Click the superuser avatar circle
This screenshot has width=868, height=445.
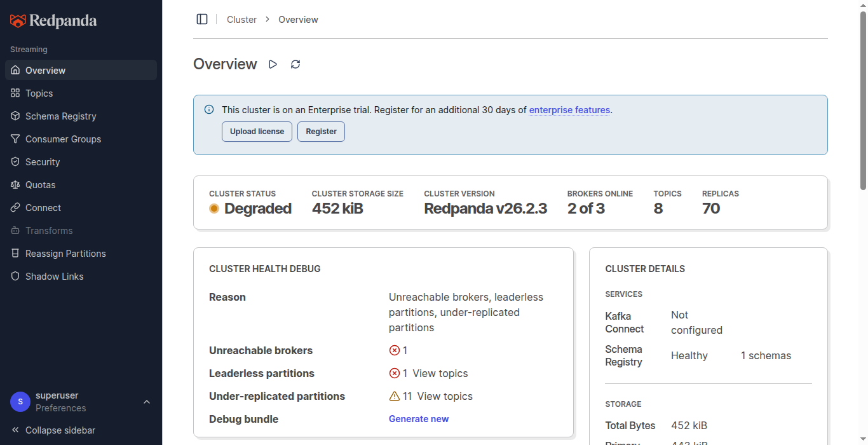click(20, 402)
